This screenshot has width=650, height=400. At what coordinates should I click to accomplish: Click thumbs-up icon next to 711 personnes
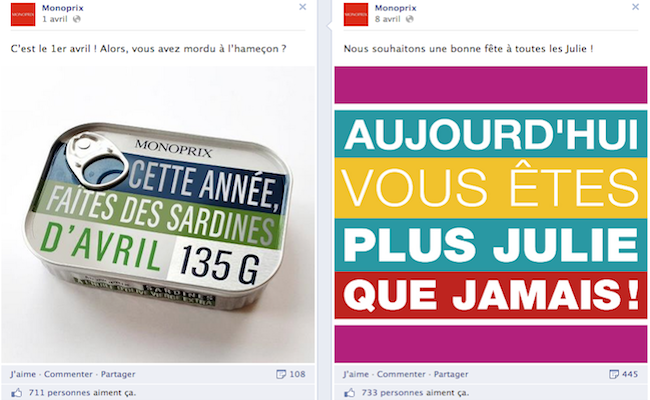pyautogui.click(x=17, y=393)
